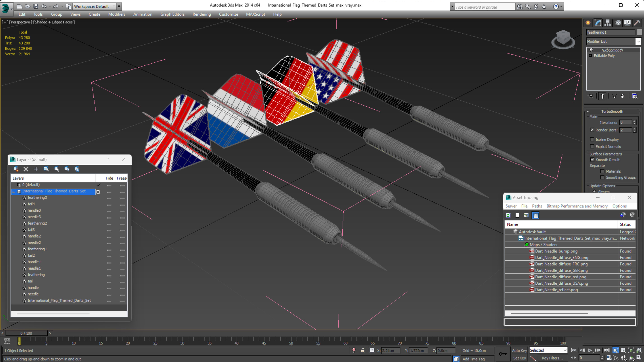Click Pin Stack icon below modifier stack
This screenshot has height=362, width=644.
click(x=590, y=96)
